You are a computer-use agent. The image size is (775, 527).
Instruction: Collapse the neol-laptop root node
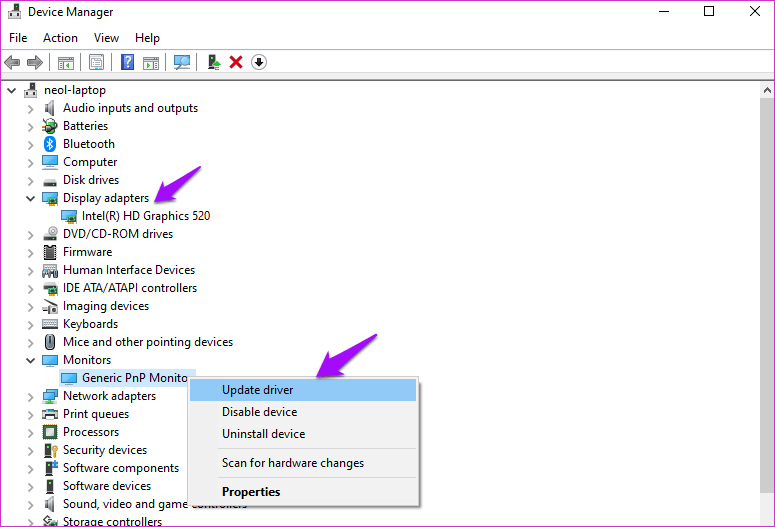12,90
